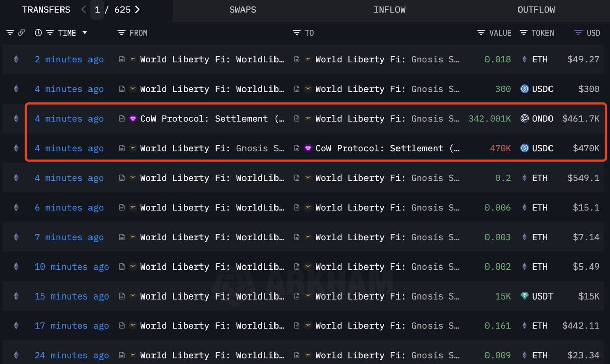Viewport: 610px width, 364px height.
Task: Switch to the SWAPS tab
Action: point(242,10)
